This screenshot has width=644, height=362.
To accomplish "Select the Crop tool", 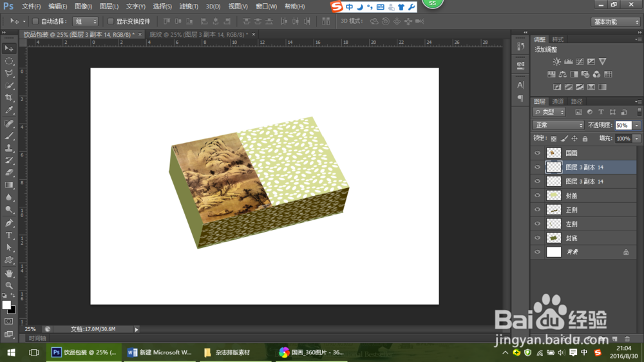I will [9, 98].
